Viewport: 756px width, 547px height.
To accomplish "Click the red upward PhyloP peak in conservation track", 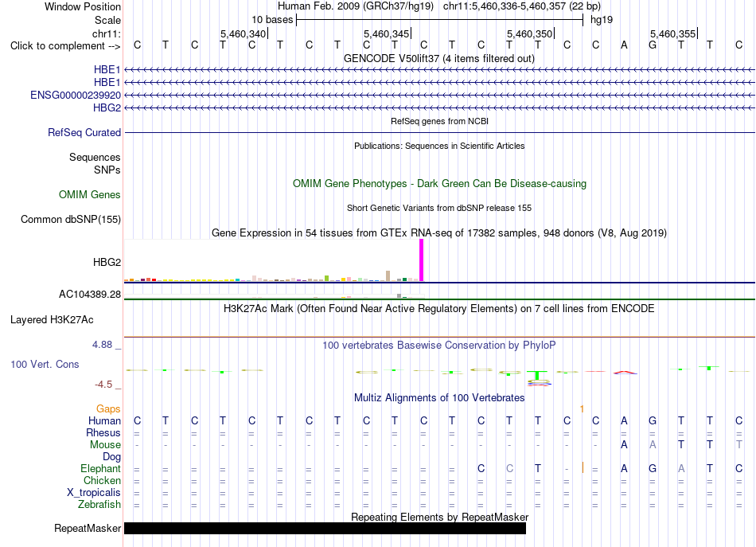I will pos(625,373).
